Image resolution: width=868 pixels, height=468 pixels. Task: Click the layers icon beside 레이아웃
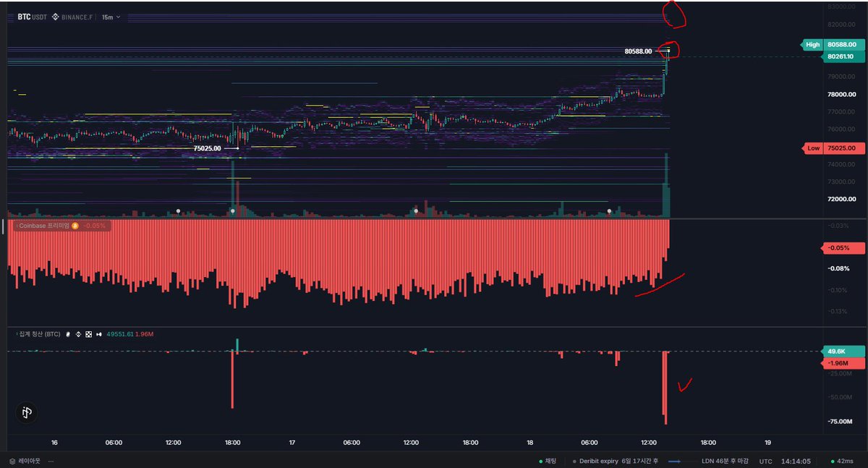11,461
